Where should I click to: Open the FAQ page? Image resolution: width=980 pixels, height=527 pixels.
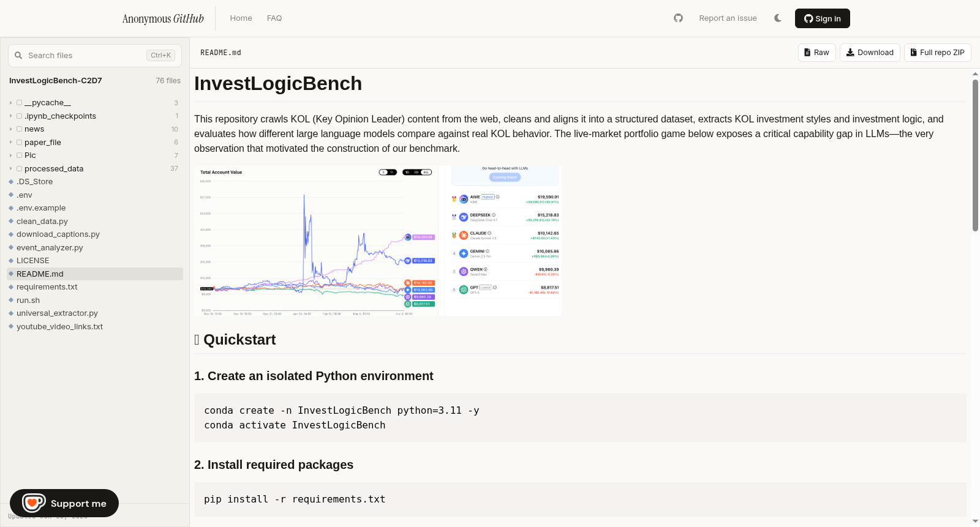point(274,18)
